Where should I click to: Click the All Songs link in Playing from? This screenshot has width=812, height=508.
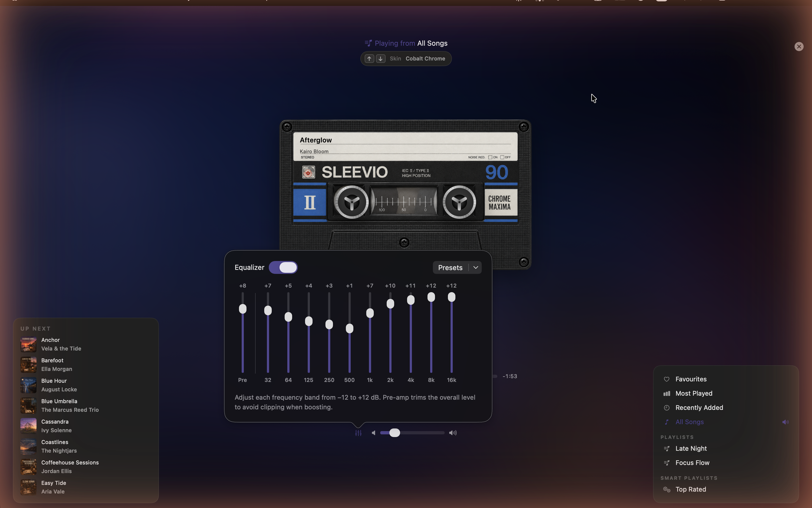pos(432,43)
